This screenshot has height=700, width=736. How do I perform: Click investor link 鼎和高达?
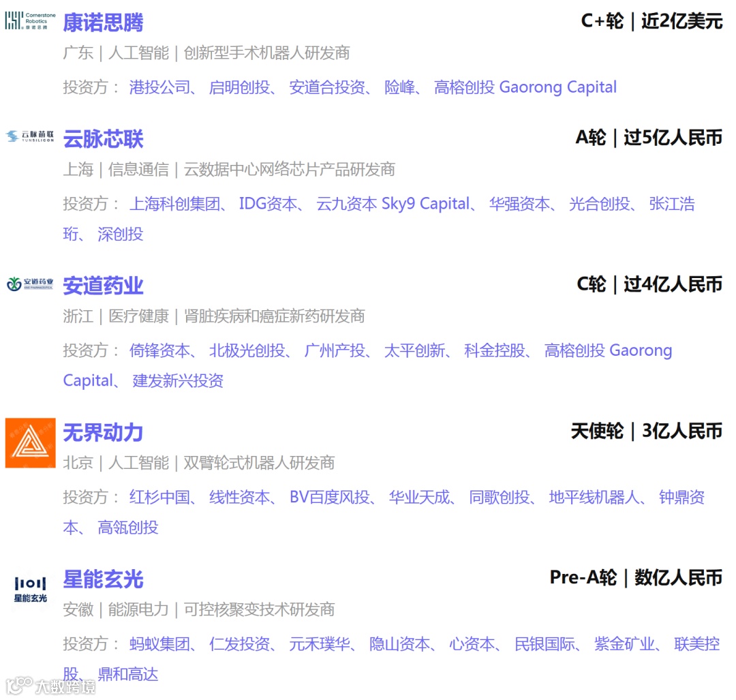tap(127, 674)
